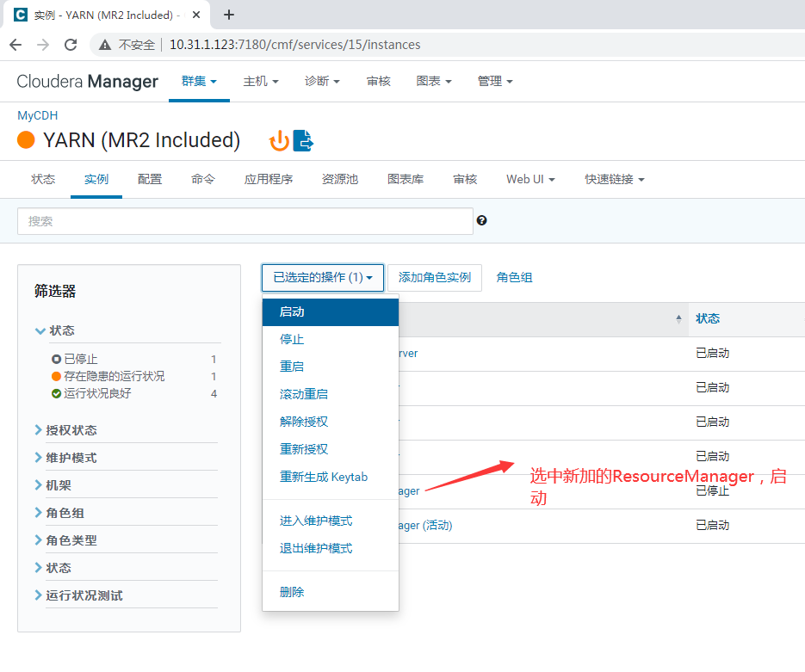Select 删除 from the actions menu
Viewport: 805px width, 672px height.
click(331, 592)
